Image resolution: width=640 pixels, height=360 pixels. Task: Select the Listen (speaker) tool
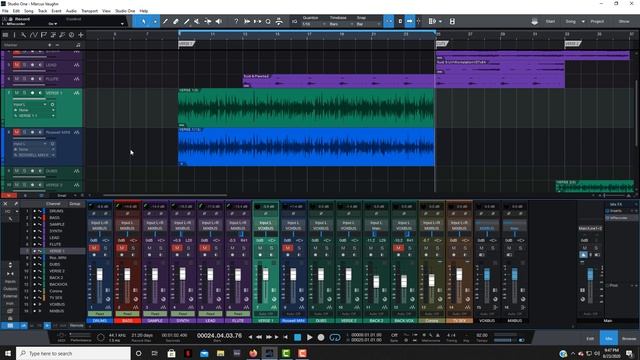219,21
